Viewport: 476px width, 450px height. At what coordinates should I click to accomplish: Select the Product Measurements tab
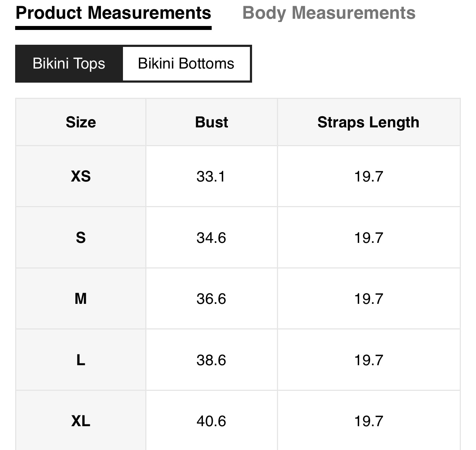[x=113, y=13]
